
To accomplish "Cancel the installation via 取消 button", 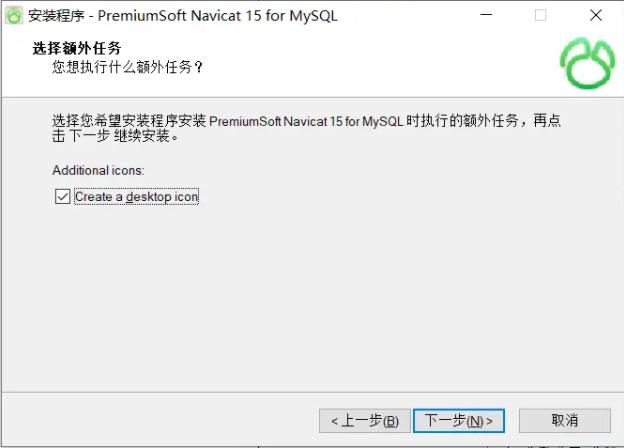I will point(564,420).
